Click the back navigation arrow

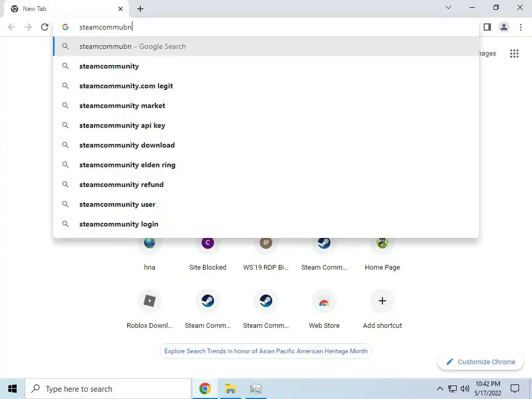11,27
